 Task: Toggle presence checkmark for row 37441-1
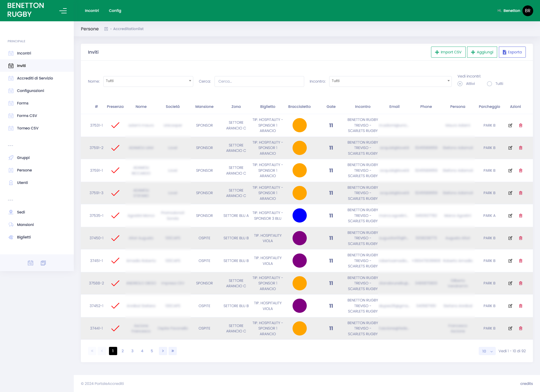(115, 328)
